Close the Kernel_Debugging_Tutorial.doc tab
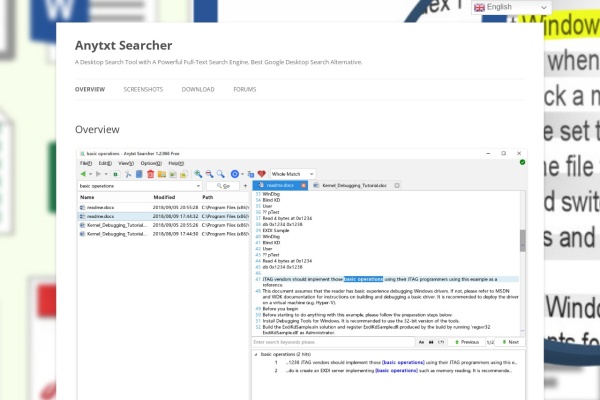The height and width of the screenshot is (400, 600). pos(397,185)
